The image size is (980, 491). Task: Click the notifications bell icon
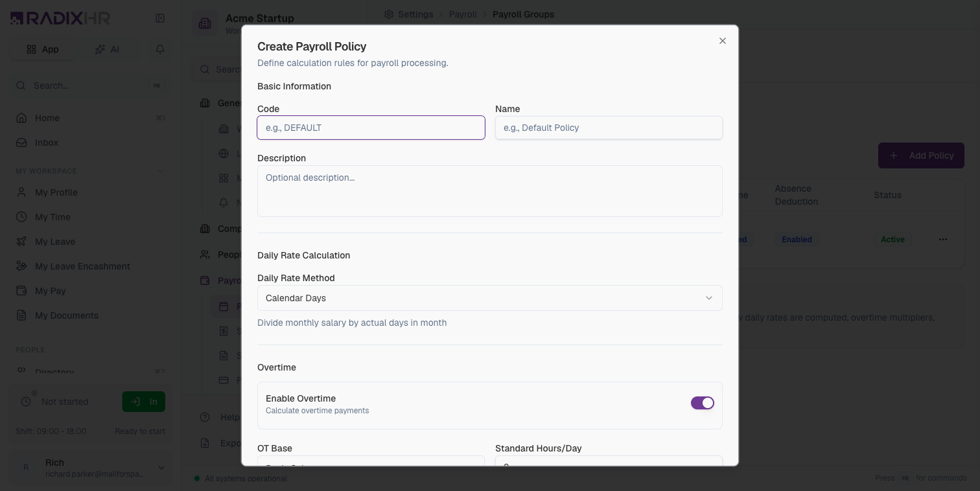(160, 49)
